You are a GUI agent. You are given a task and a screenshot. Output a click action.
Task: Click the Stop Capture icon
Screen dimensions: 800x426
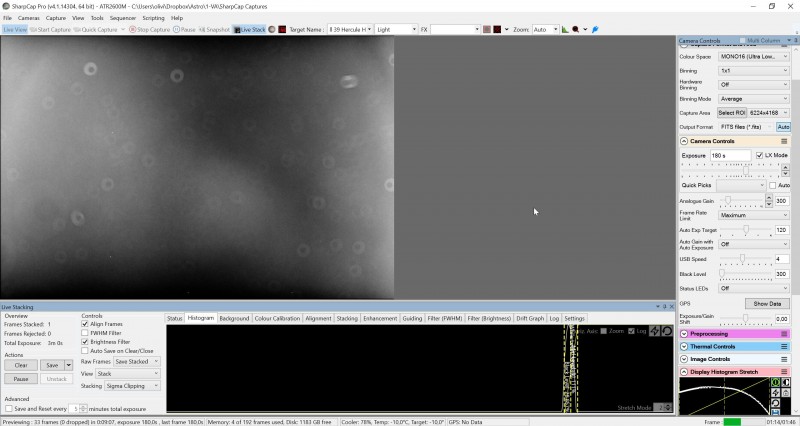(133, 30)
